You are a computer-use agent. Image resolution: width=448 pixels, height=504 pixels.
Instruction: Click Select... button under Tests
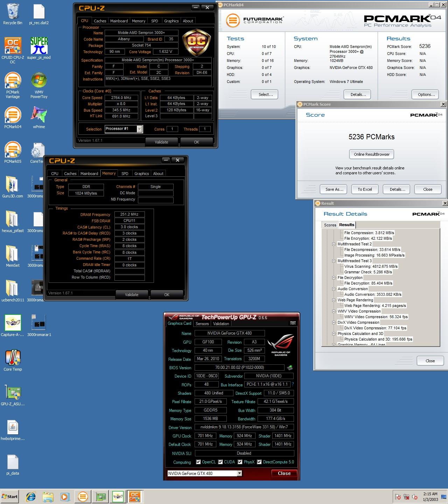pos(265,94)
